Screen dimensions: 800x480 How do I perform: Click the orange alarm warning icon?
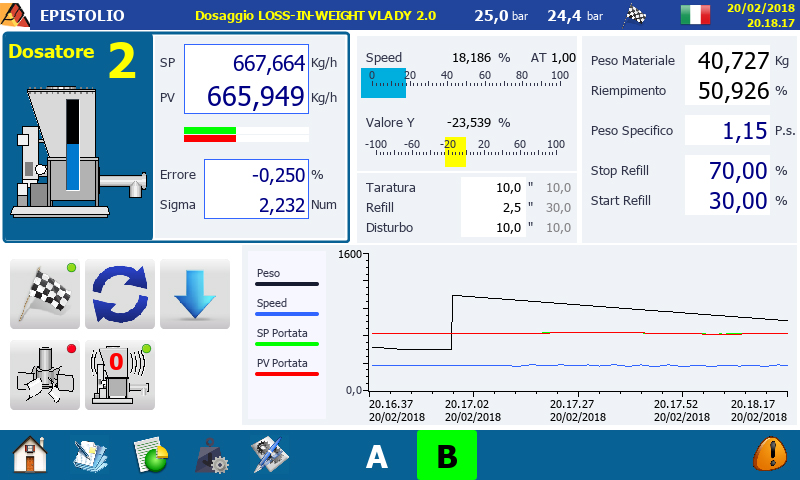pyautogui.click(x=769, y=455)
